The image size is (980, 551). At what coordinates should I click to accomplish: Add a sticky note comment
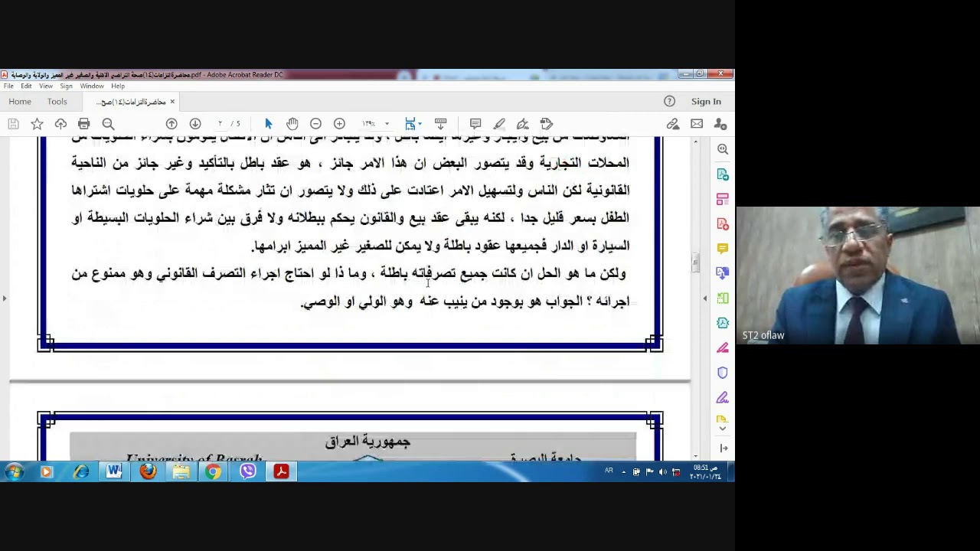pos(475,124)
